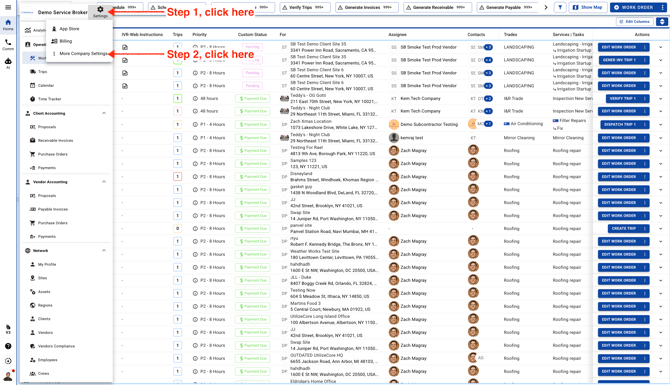Click Show Map button

(588, 7)
